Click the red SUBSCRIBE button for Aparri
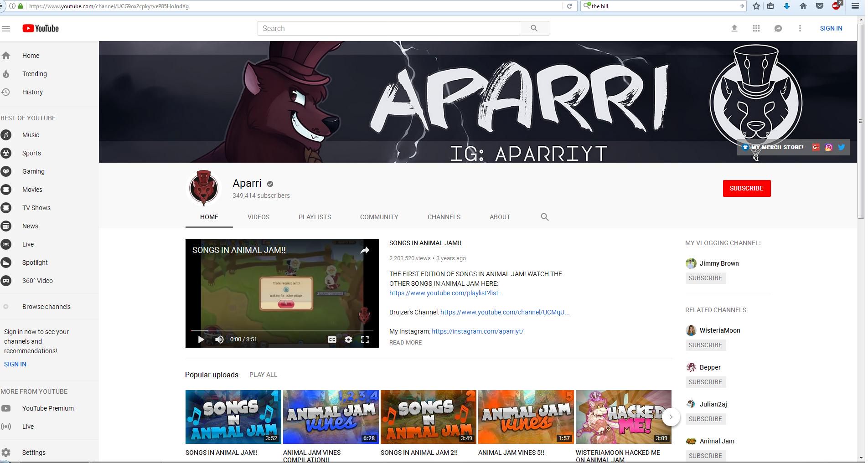Image resolution: width=868 pixels, height=463 pixels. coord(746,188)
